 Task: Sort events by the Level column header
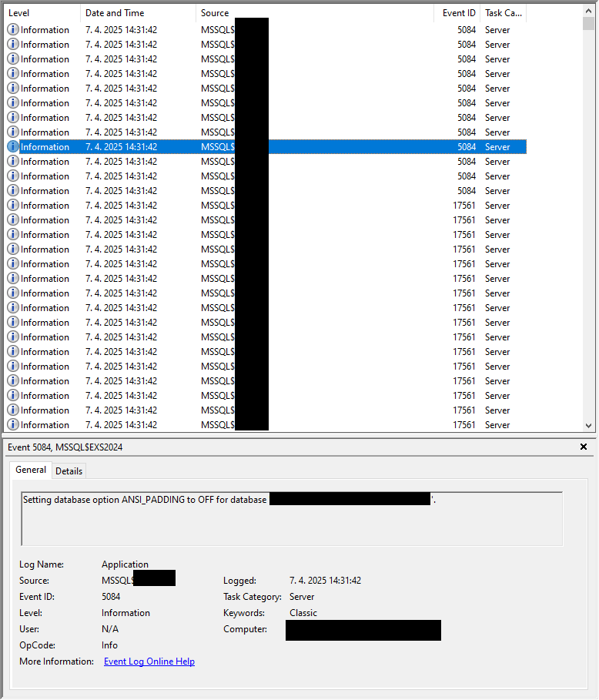point(42,13)
